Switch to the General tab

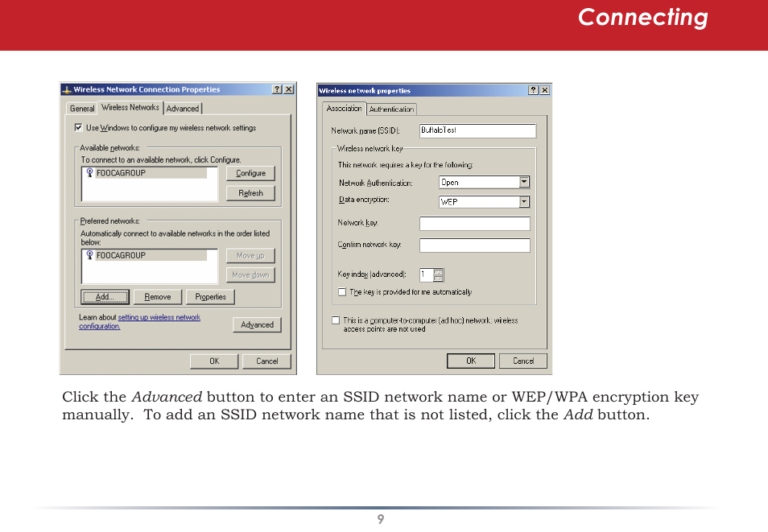click(82, 109)
